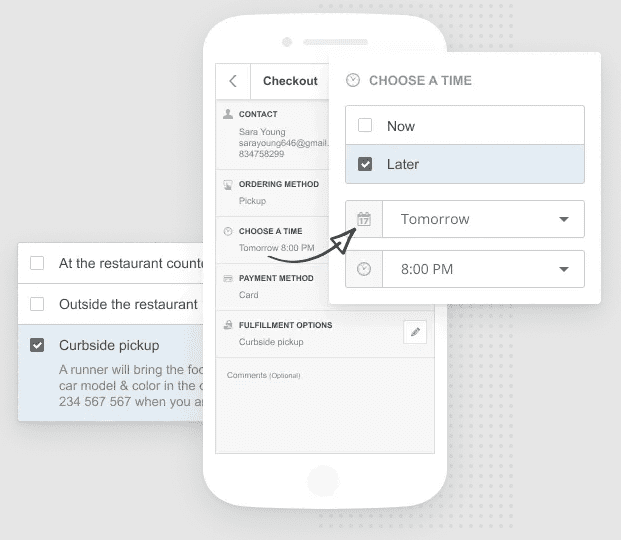Click the clock icon in the checkout Choose a Time row
Viewport: 621px width, 540px height.
pos(228,231)
